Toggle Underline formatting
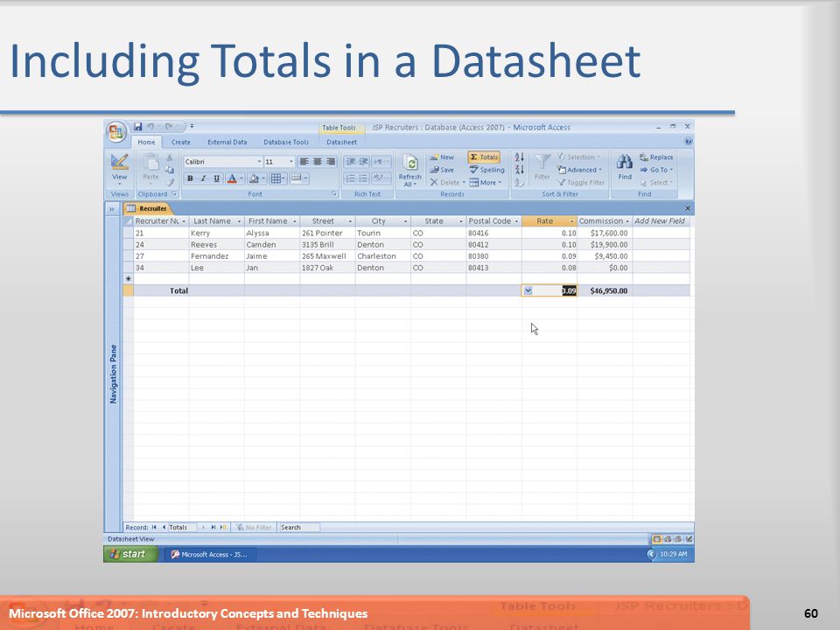This screenshot has width=840, height=630. (216, 178)
